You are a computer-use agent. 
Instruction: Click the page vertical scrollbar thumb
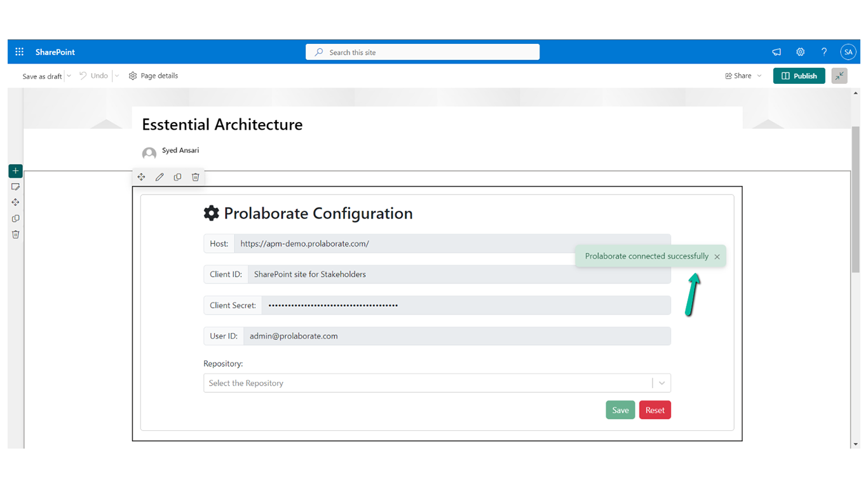coord(855,200)
